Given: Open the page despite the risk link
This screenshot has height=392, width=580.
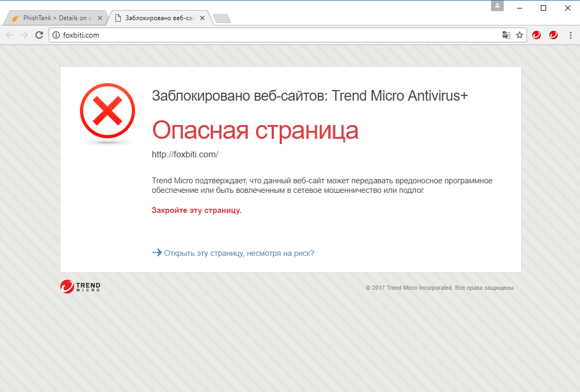Looking at the screenshot, I should coord(238,253).
